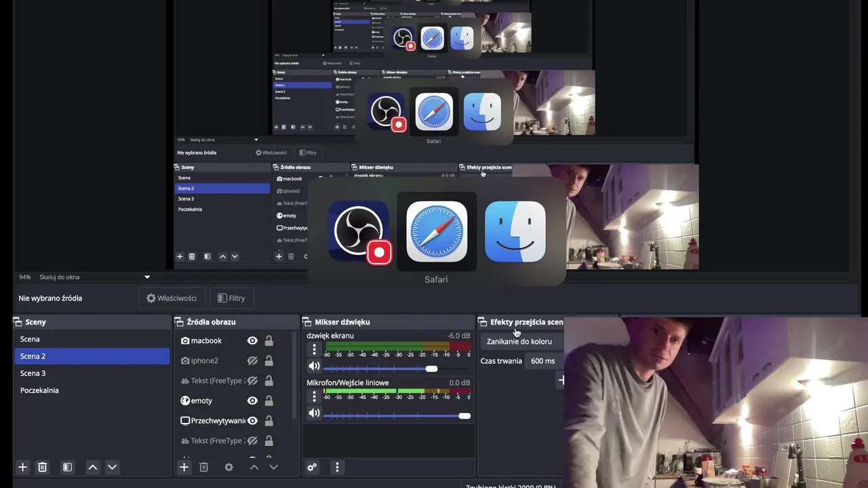Click the Źródła obrazu list scrollbar
868x488 pixels.
click(x=294, y=376)
